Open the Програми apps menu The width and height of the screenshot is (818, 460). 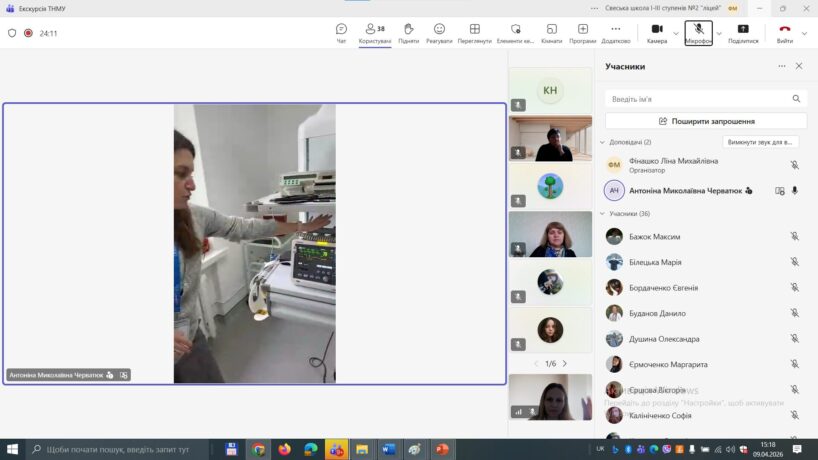(583, 33)
